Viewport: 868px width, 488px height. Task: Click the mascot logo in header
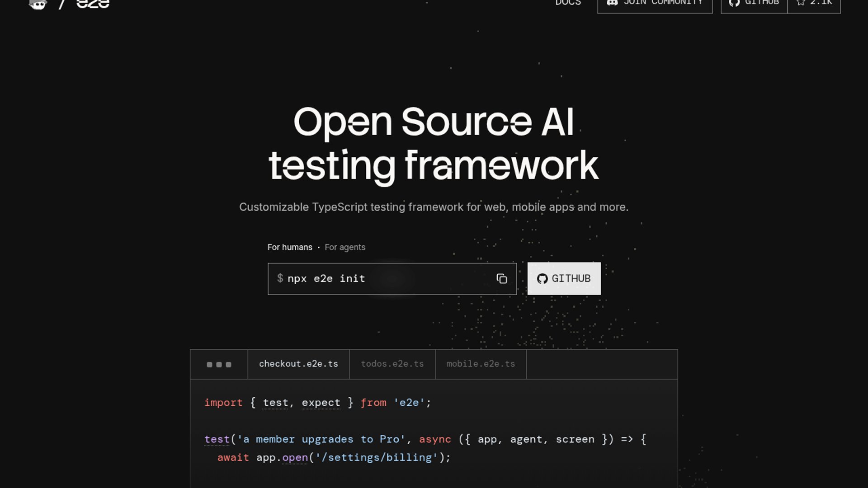tap(38, 5)
